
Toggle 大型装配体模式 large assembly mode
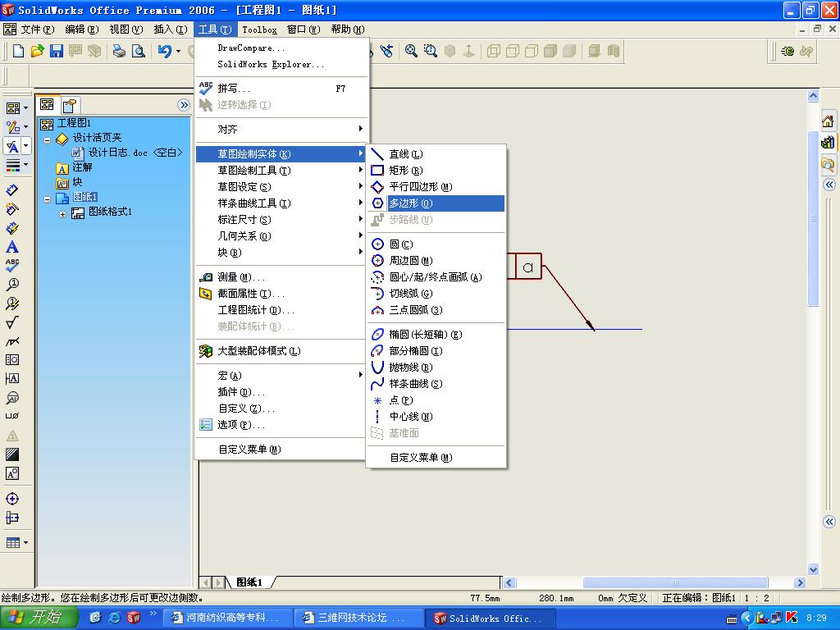[x=282, y=351]
